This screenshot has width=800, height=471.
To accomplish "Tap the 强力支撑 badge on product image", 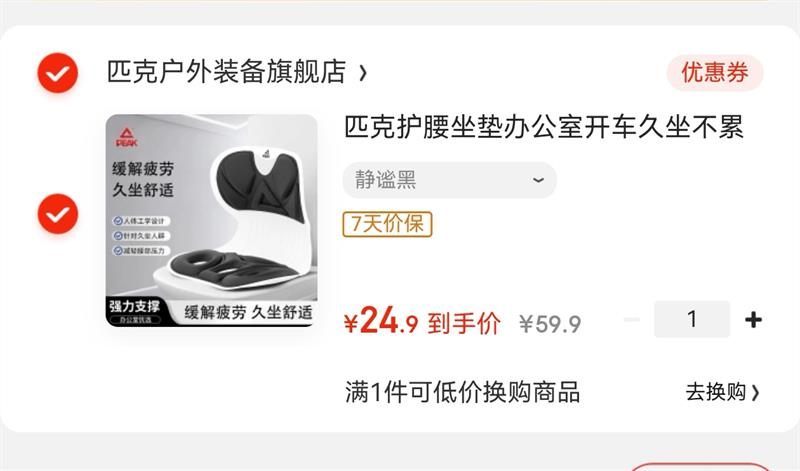I will pos(135,306).
